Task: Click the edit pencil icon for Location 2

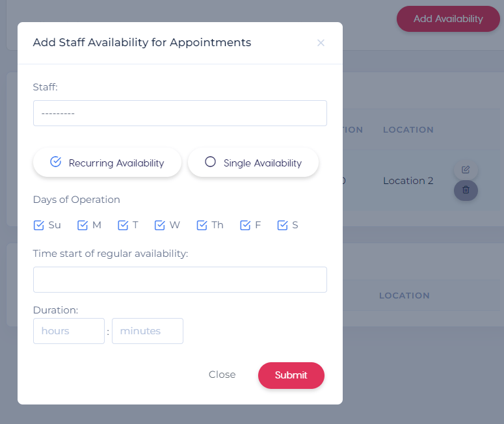Action: (x=466, y=170)
